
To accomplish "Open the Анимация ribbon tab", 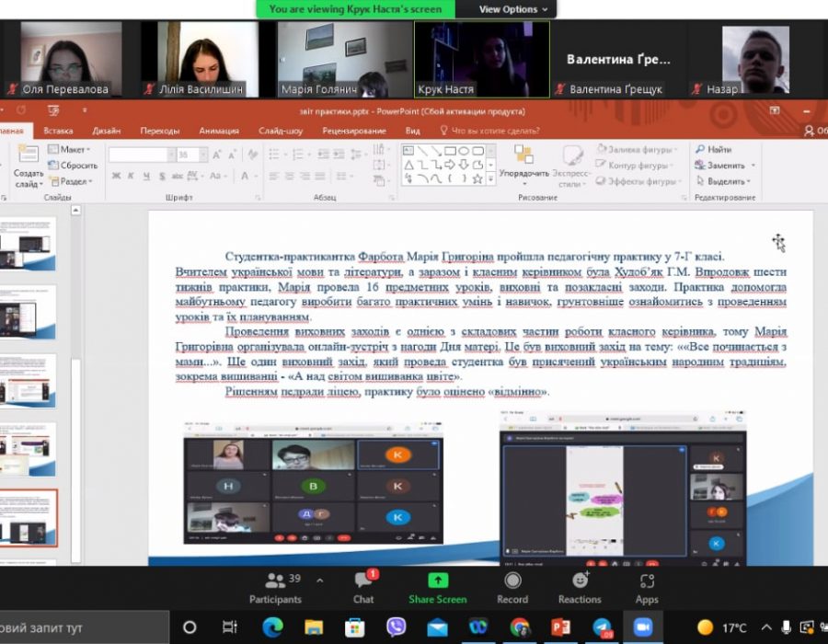I will [x=219, y=131].
